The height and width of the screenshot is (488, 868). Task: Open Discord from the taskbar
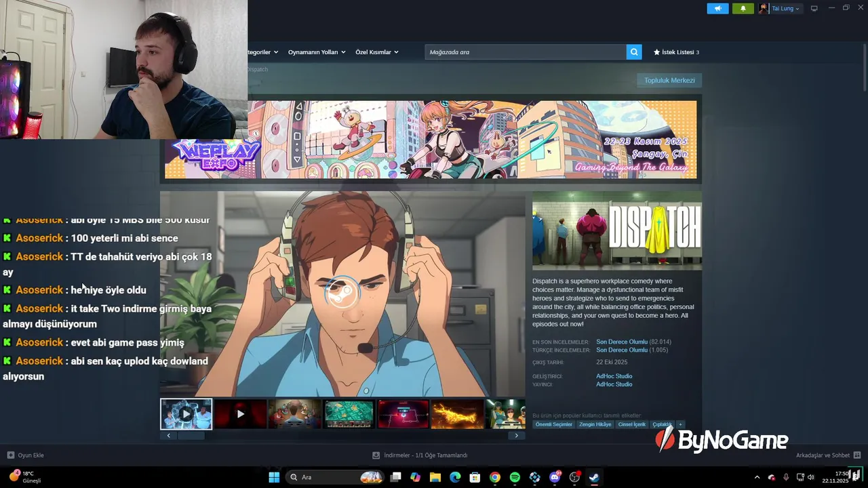(555, 477)
